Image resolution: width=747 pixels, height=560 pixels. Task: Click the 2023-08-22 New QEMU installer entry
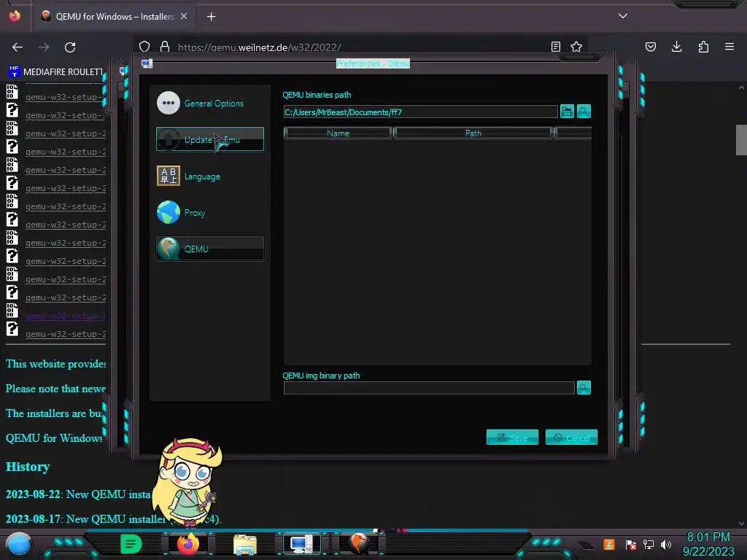78,494
